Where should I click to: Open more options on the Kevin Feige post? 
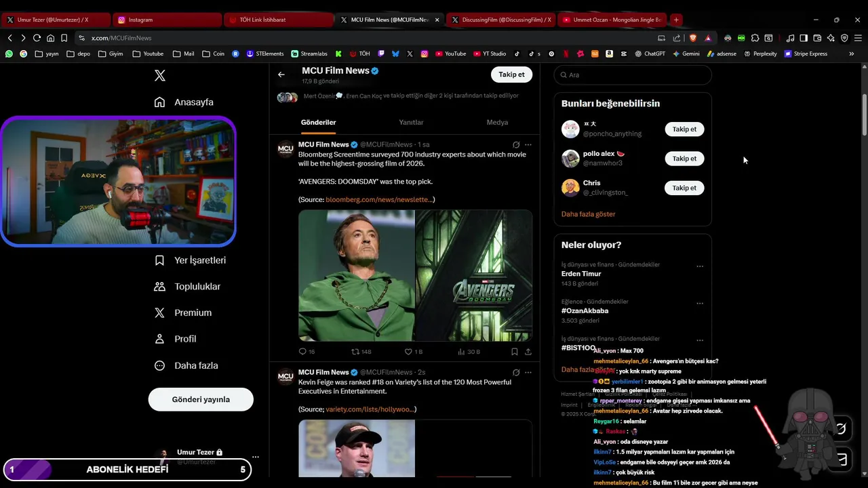528,372
